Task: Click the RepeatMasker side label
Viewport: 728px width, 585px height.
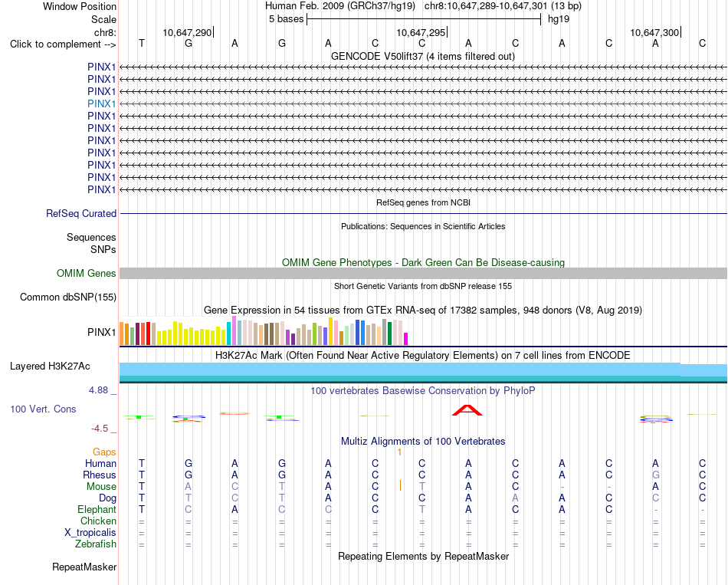Action: pos(84,567)
